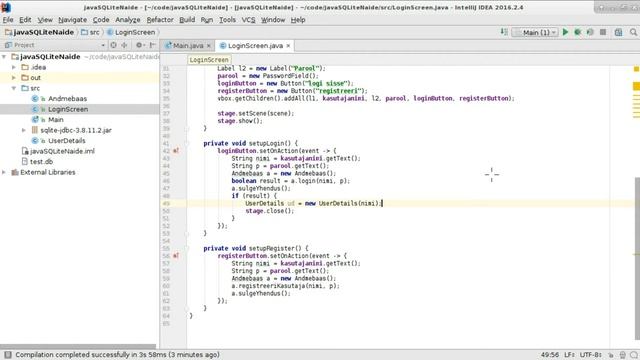Collapse all in Project panel toolbar
The image size is (640, 360).
(x=124, y=45)
